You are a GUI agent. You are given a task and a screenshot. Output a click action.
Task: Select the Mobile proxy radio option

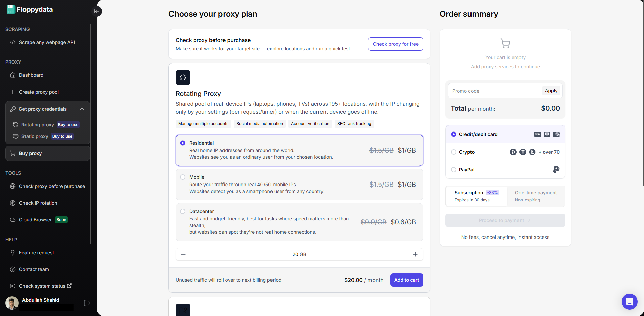[183, 177]
